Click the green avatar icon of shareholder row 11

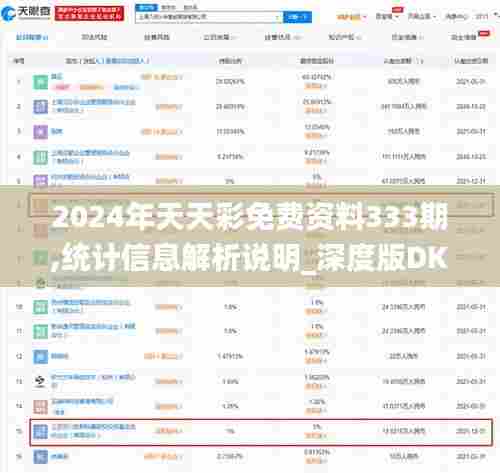point(40,331)
